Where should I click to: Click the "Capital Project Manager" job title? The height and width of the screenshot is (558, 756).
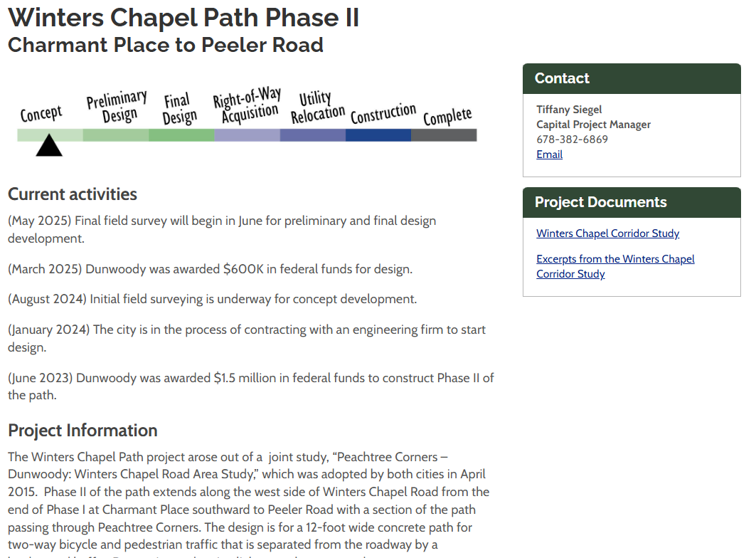pyautogui.click(x=594, y=125)
